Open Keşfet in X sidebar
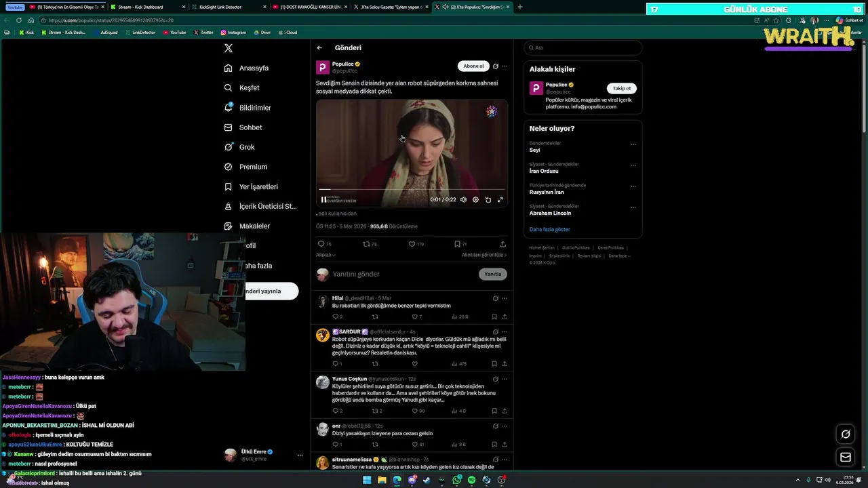This screenshot has width=868, height=488. pyautogui.click(x=242, y=87)
